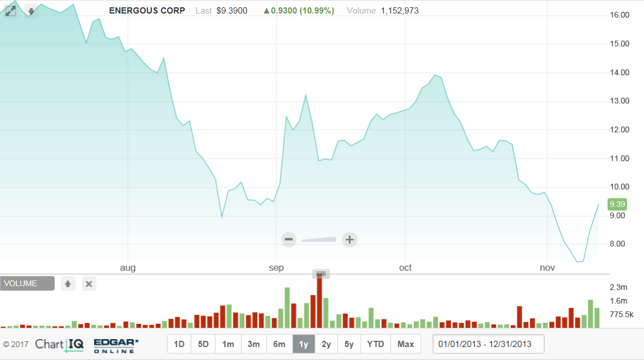Click the 12.00 price axis label
The height and width of the screenshot is (360, 644).
click(x=619, y=129)
